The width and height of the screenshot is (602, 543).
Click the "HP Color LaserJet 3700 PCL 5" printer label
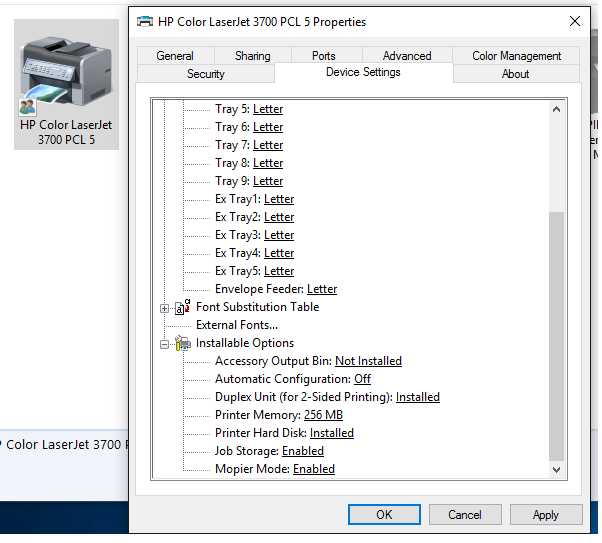pos(66,132)
